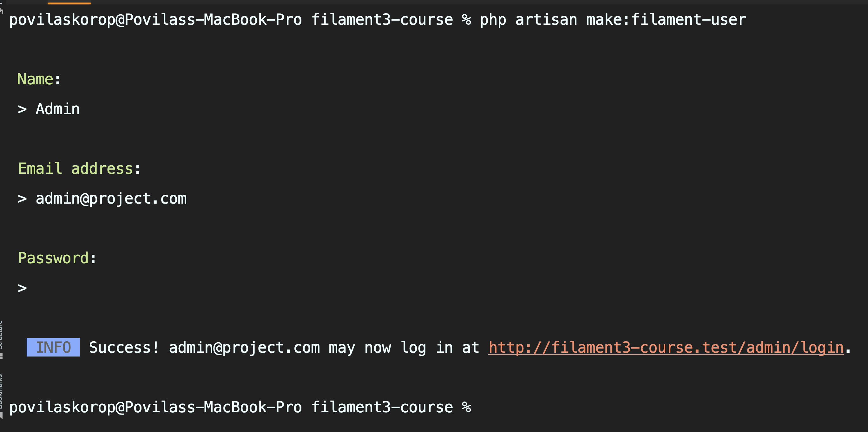Click the entered admin@project.com email value
Screen dimensions: 868x432
tap(111, 199)
